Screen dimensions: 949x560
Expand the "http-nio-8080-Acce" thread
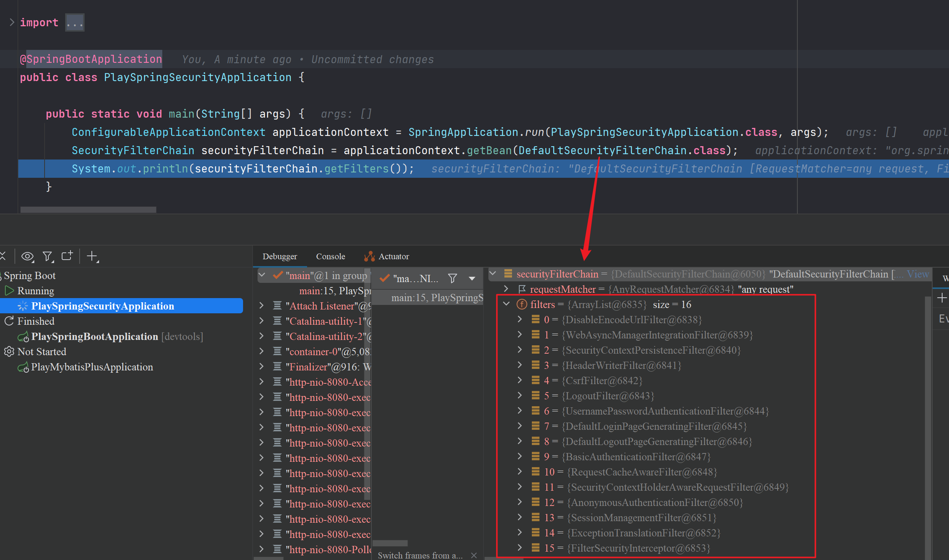(261, 382)
